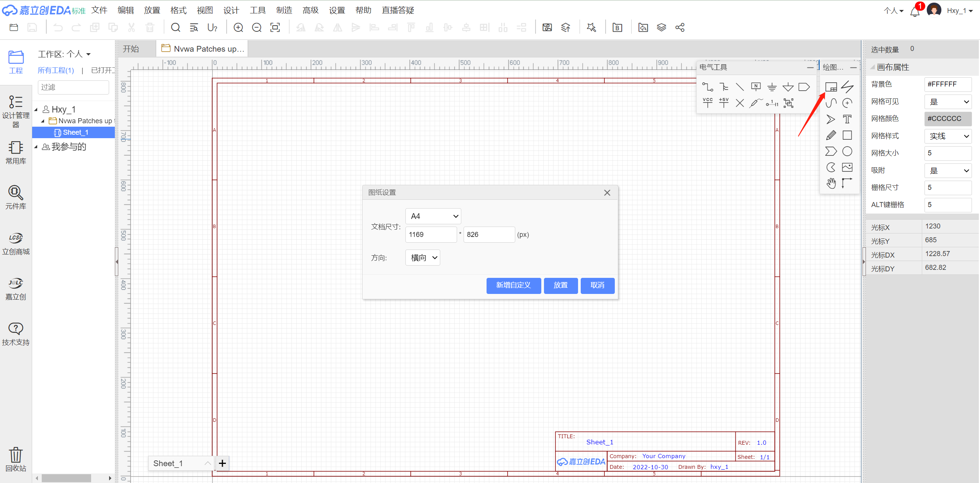Open notification bell icon

tap(915, 11)
